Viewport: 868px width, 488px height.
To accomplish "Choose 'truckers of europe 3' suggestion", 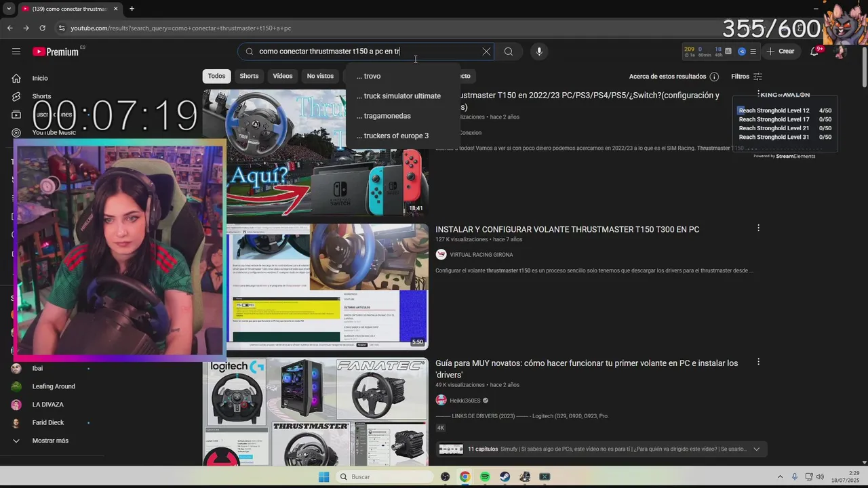I will tap(402, 136).
